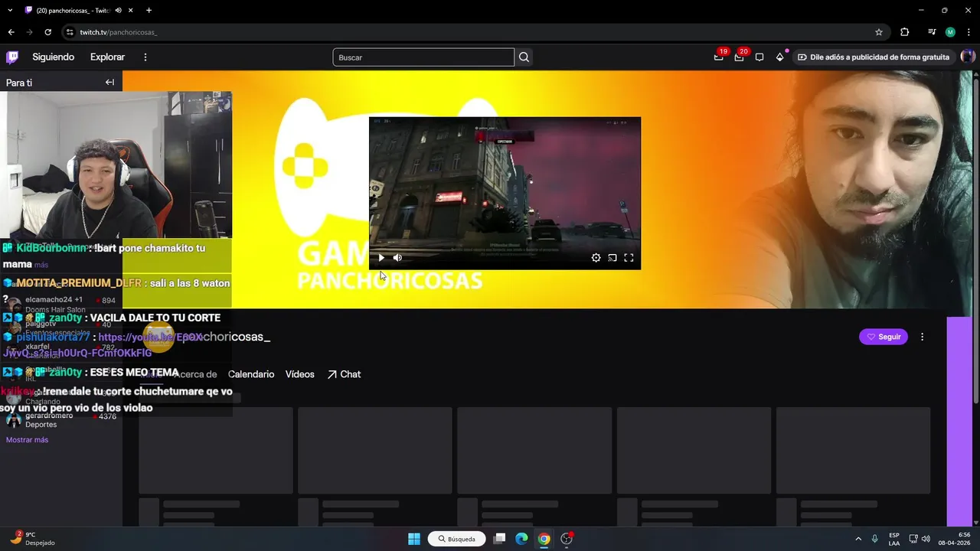980x551 pixels.
Task: Mute the video player volume
Action: [x=397, y=258]
